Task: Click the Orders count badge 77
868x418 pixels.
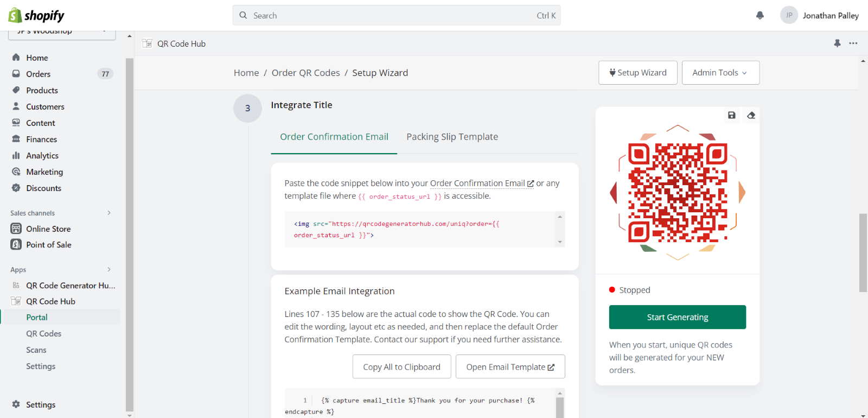Action: pos(105,74)
